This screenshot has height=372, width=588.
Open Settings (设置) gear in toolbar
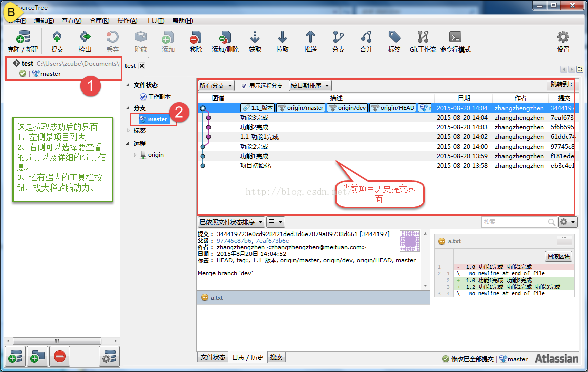pyautogui.click(x=563, y=41)
